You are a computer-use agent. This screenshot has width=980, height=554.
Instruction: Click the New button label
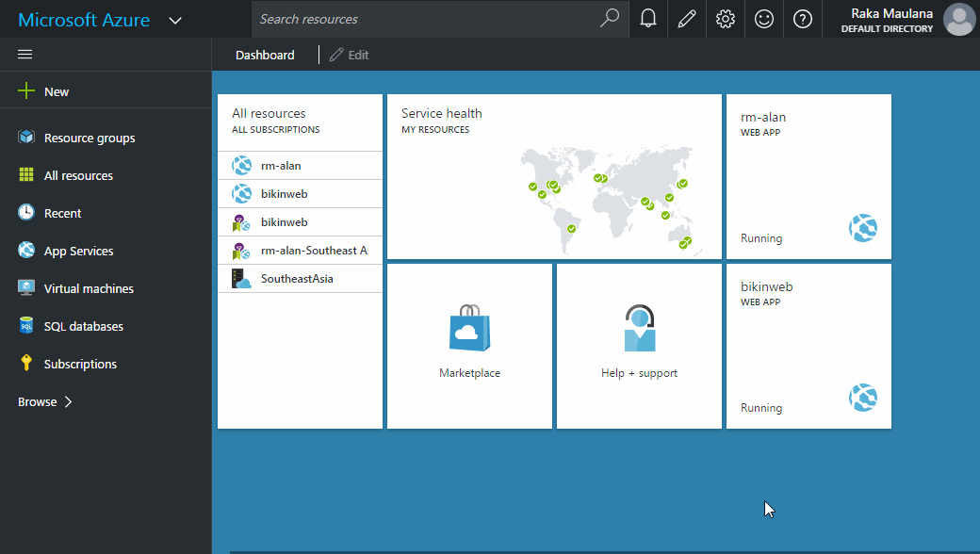(x=57, y=91)
